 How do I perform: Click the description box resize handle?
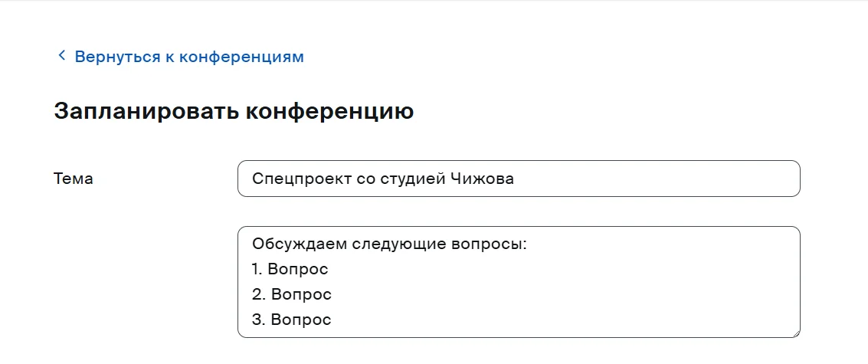tap(795, 333)
